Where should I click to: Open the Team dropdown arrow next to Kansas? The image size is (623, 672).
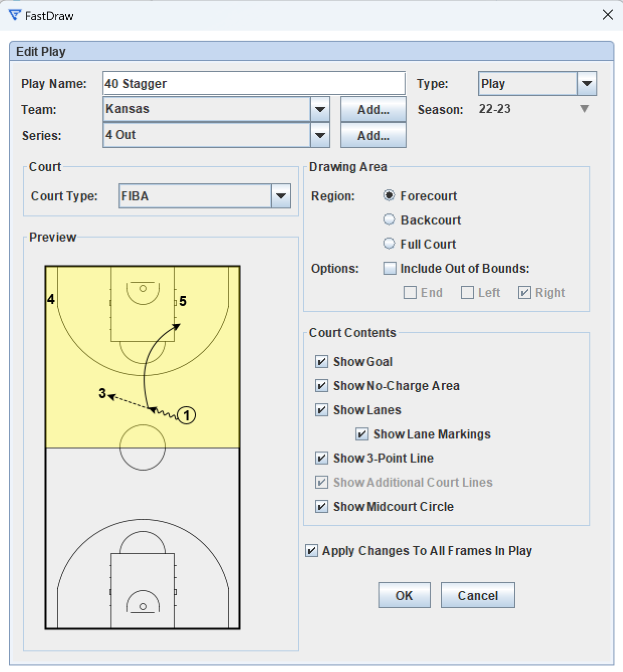pyautogui.click(x=320, y=109)
